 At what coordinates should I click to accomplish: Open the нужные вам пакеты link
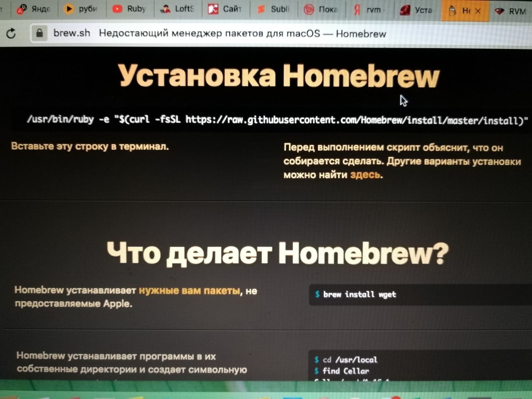point(190,291)
